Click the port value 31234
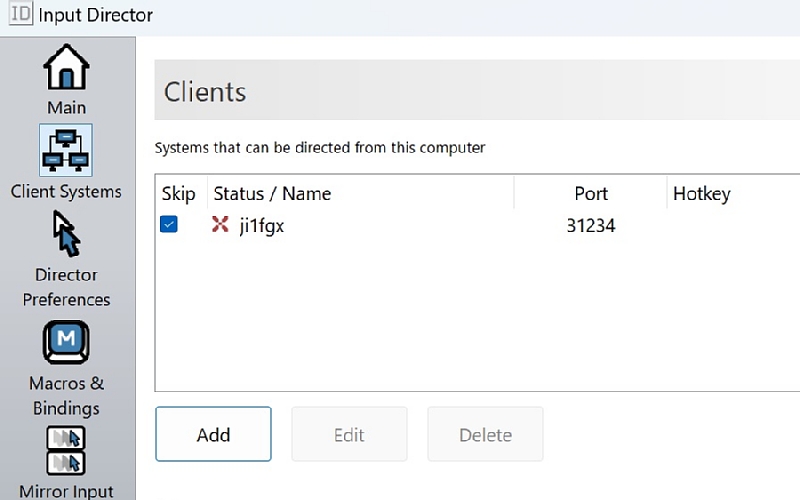This screenshot has height=500, width=800. coord(591,226)
